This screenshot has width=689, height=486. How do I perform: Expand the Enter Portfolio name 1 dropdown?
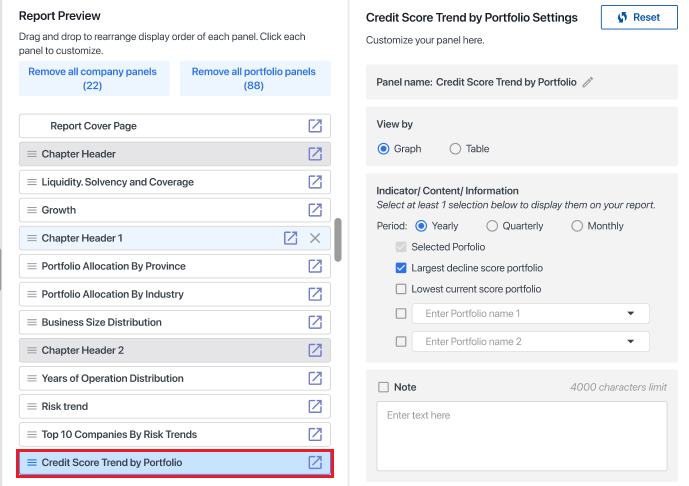[631, 313]
